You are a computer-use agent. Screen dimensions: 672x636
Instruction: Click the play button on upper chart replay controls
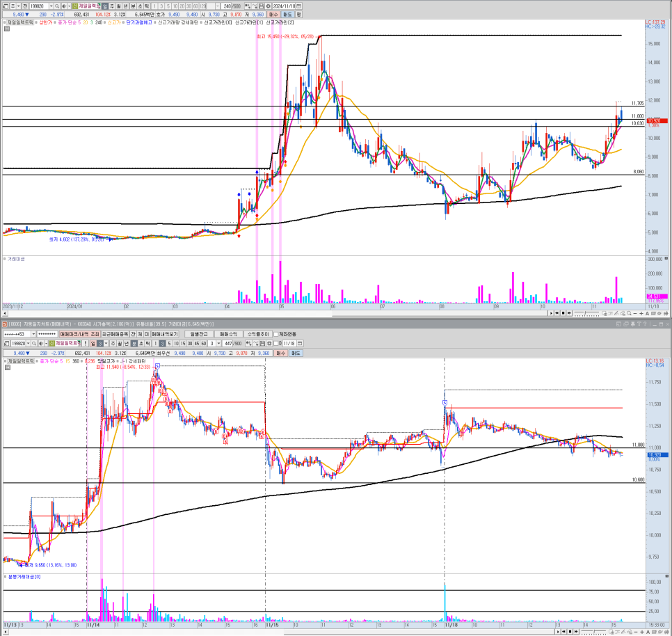(x=551, y=313)
